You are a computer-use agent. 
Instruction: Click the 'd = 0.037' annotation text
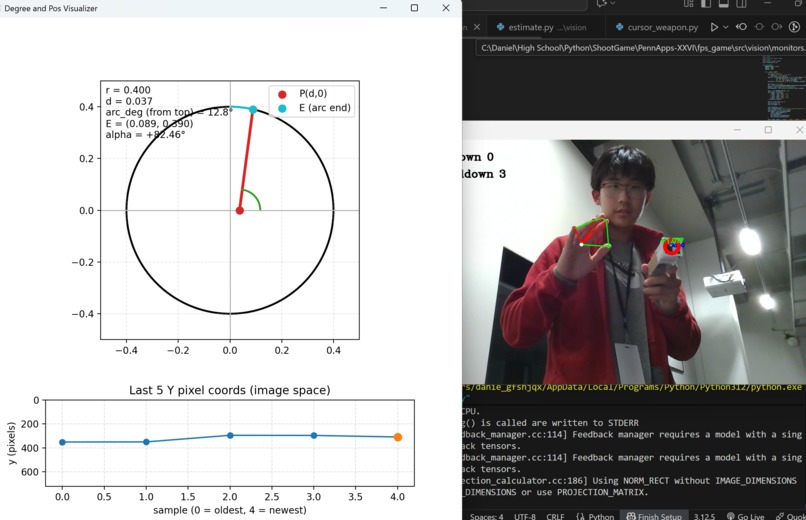pos(129,101)
